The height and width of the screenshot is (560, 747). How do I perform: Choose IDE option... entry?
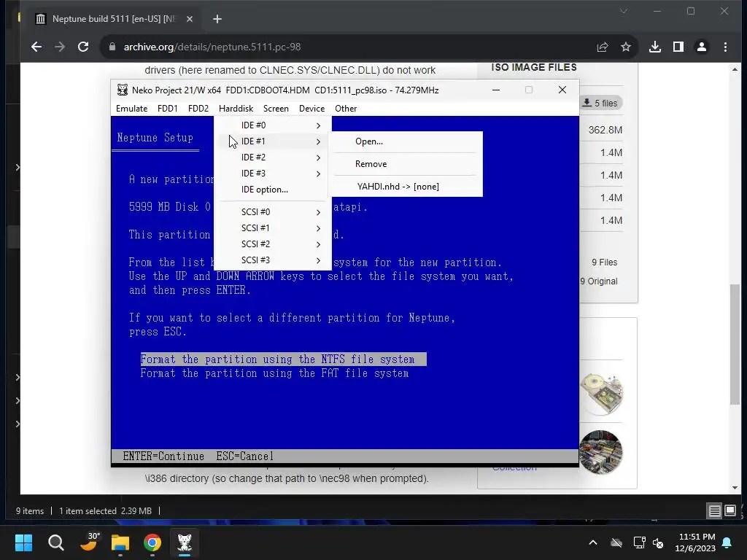tap(273, 190)
